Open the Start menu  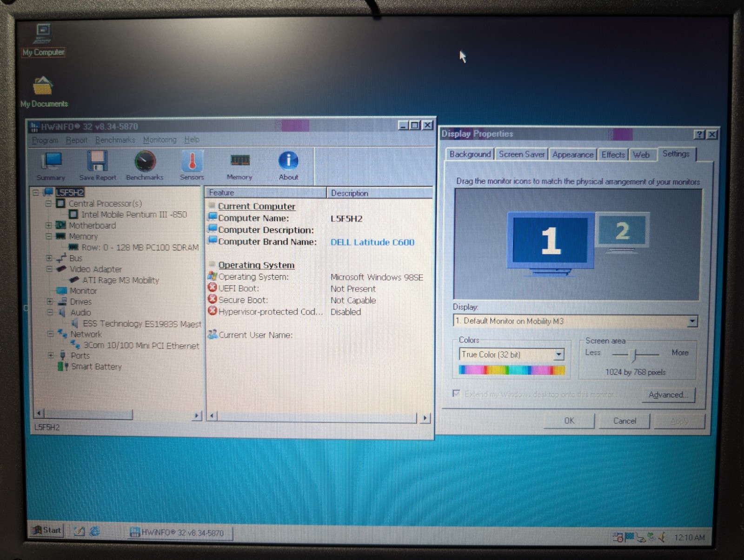click(x=47, y=530)
